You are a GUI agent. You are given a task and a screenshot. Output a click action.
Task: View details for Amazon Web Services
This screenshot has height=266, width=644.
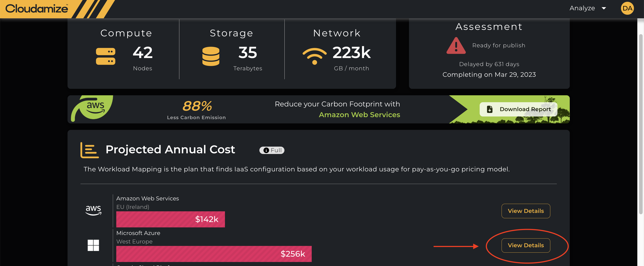pyautogui.click(x=525, y=211)
